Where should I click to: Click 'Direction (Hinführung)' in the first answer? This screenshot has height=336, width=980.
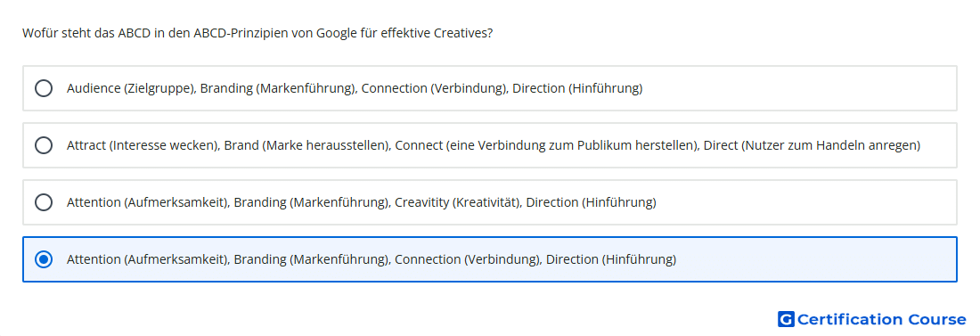click(577, 88)
